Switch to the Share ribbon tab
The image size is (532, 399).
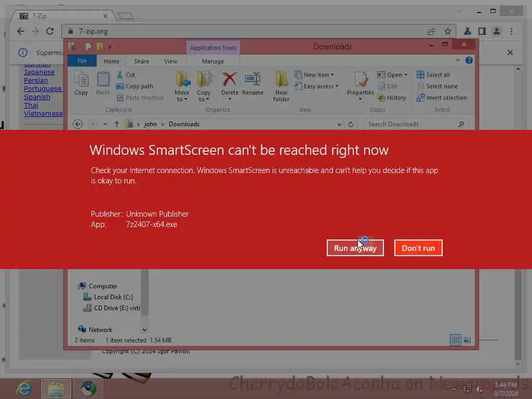[141, 61]
